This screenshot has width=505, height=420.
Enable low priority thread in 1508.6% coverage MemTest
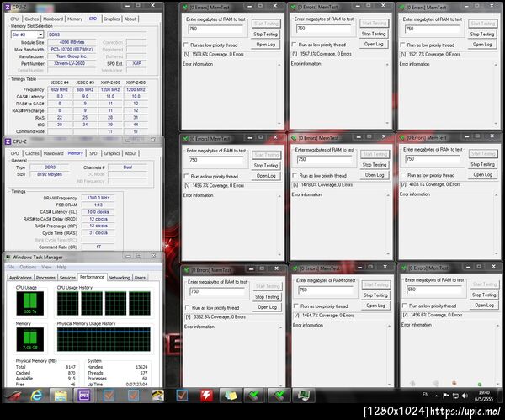(186, 45)
